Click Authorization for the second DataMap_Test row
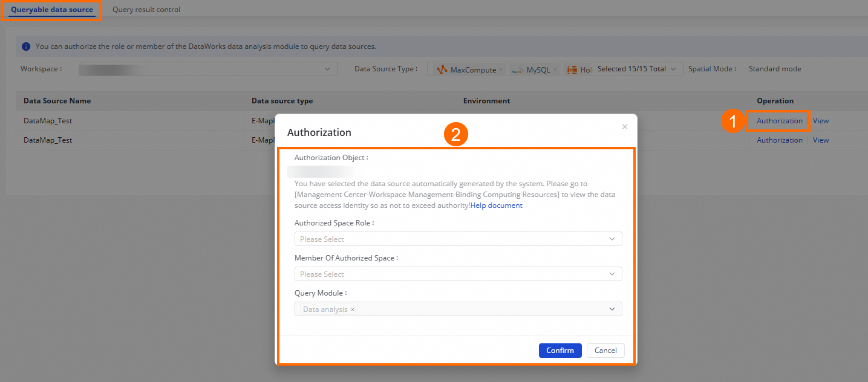This screenshot has width=868, height=382. pos(780,140)
